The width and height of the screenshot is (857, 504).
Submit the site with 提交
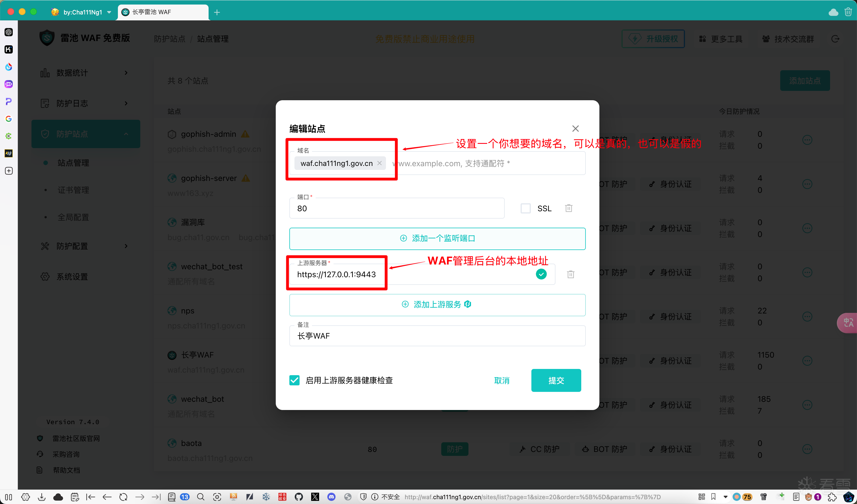[556, 381]
